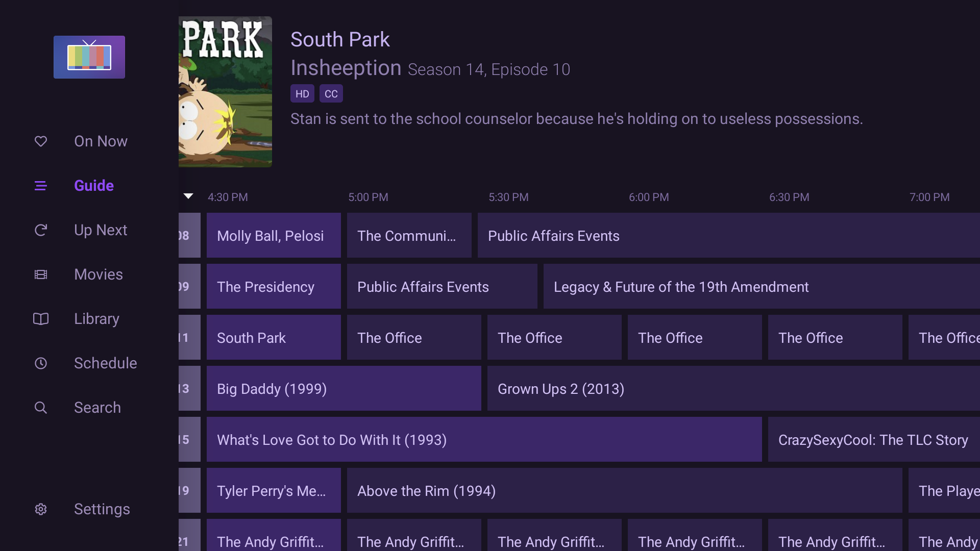Open the Up Next menu item

[101, 230]
